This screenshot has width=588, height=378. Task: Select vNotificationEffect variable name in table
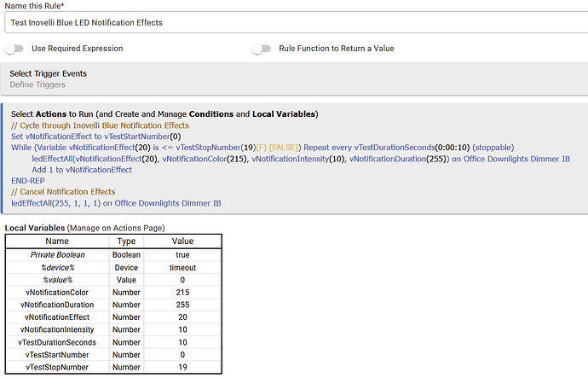click(x=57, y=317)
